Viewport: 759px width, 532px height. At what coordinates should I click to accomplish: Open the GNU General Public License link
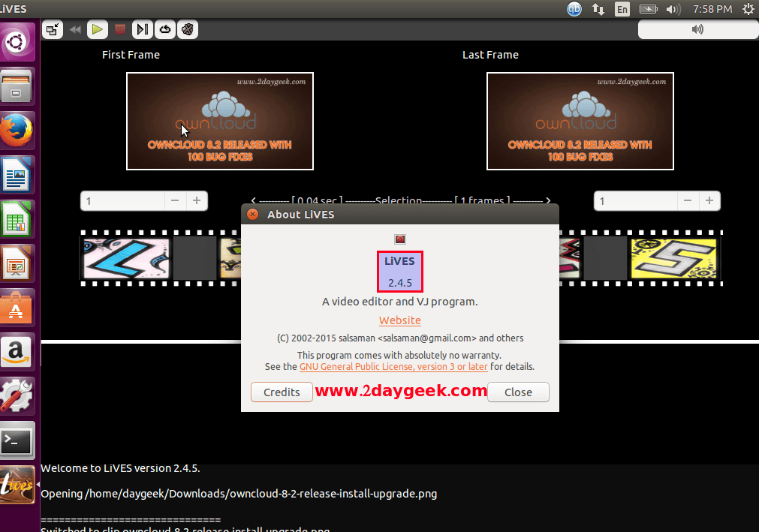tap(393, 366)
